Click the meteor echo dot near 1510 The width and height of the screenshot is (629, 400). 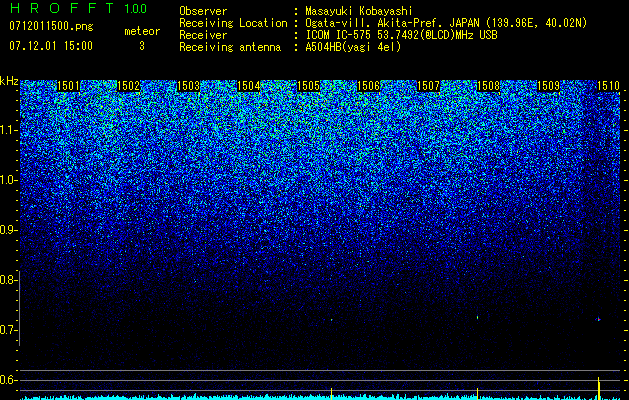coord(599,319)
